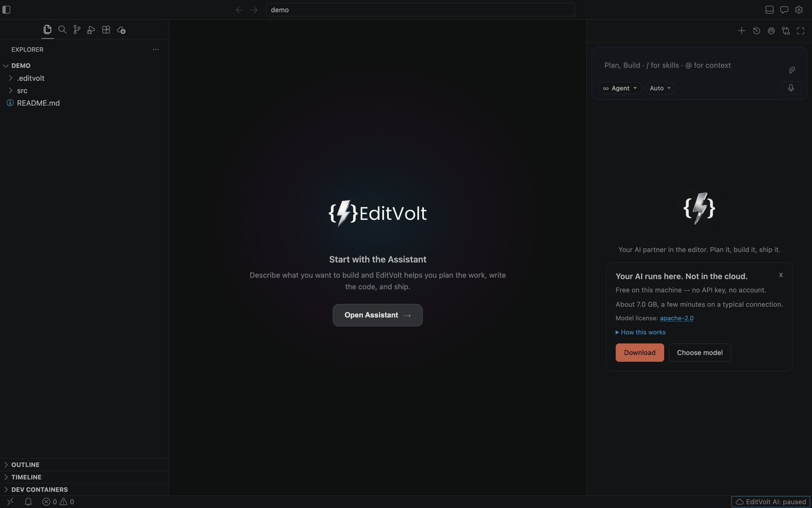Screen dimensions: 812x508
Task: Open chat history icon
Action: pos(756,31)
